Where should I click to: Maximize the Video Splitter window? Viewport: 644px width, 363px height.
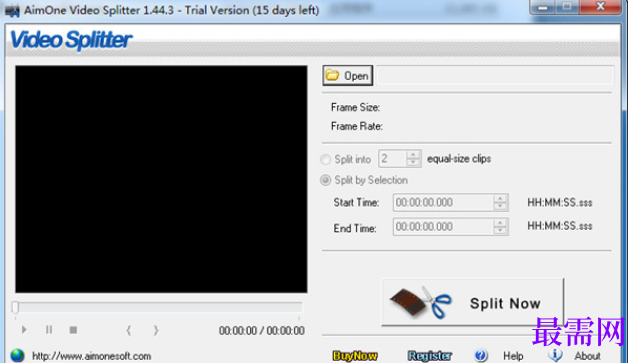(567, 7)
